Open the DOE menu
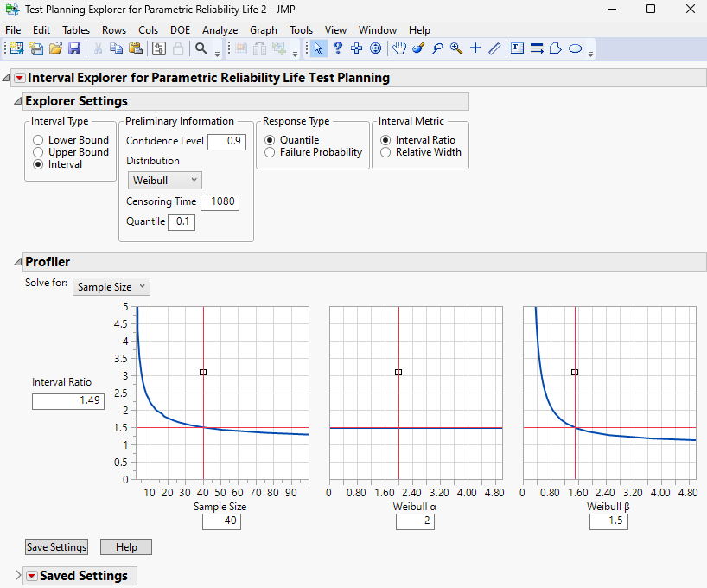 [x=180, y=29]
